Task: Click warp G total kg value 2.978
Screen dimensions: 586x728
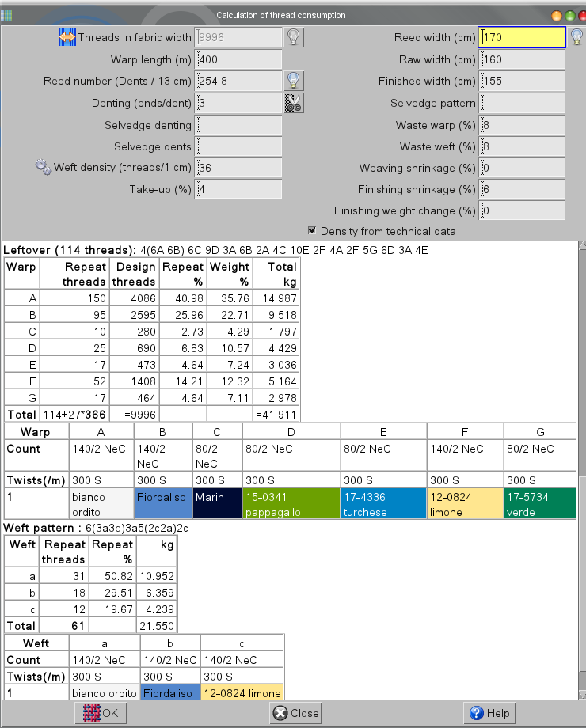Action: coord(276,398)
